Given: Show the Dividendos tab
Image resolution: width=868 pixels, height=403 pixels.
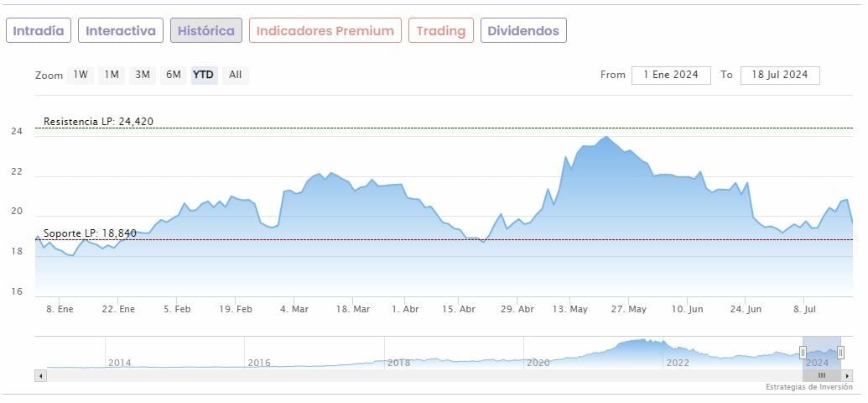Looking at the screenshot, I should [522, 31].
